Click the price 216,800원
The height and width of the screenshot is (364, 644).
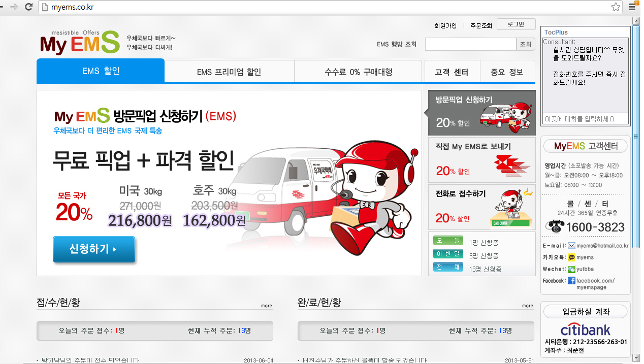pyautogui.click(x=140, y=220)
